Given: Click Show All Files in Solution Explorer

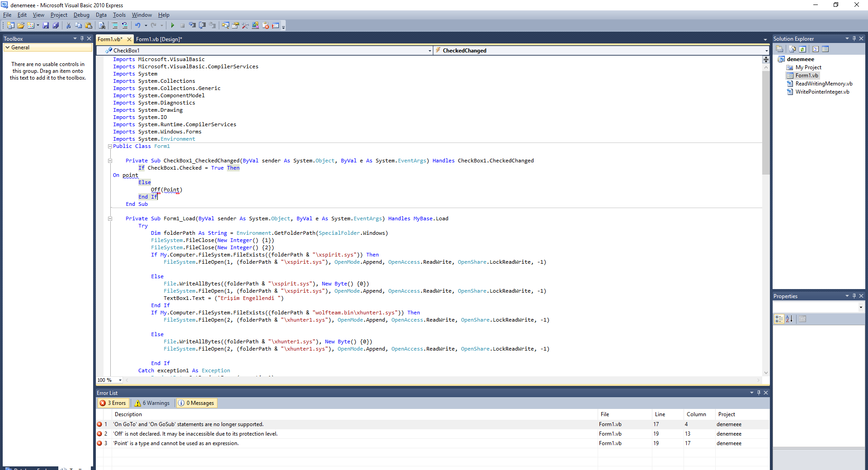Looking at the screenshot, I should (792, 49).
